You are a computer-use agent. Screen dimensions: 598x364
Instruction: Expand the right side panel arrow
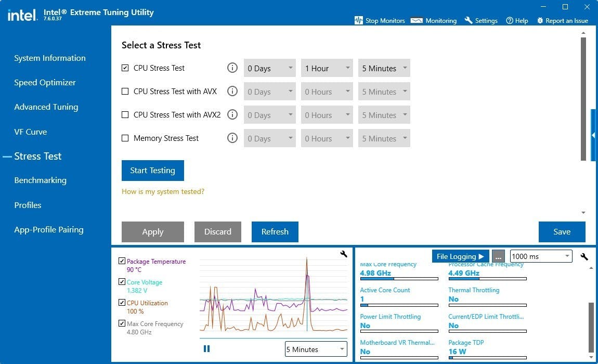tap(593, 135)
